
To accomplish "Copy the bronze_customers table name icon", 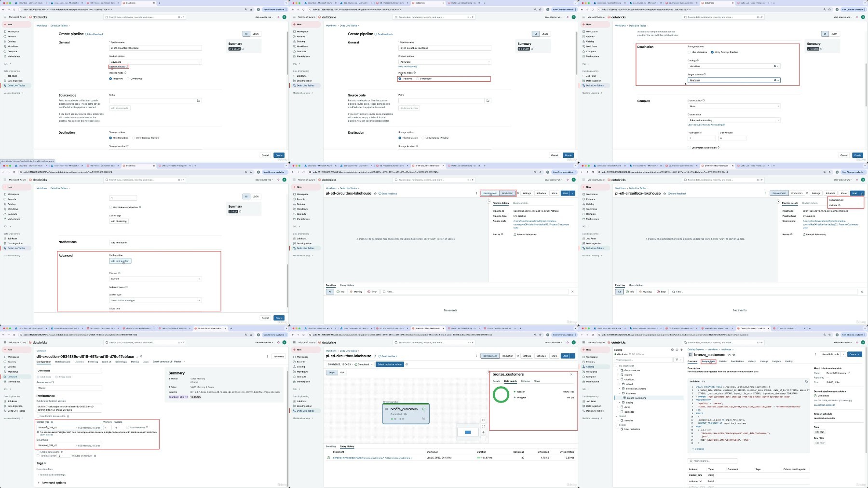I will [x=729, y=355].
